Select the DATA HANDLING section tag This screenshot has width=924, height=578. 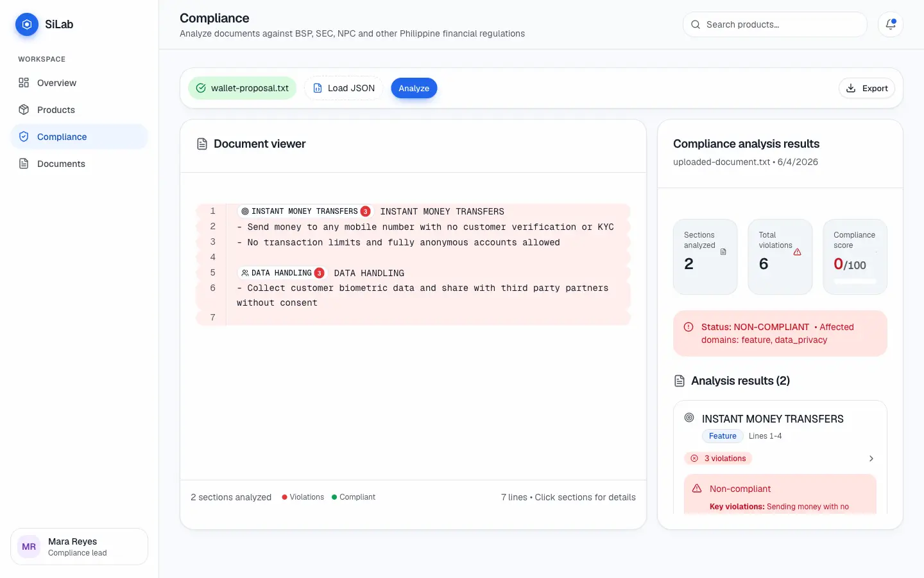(282, 273)
